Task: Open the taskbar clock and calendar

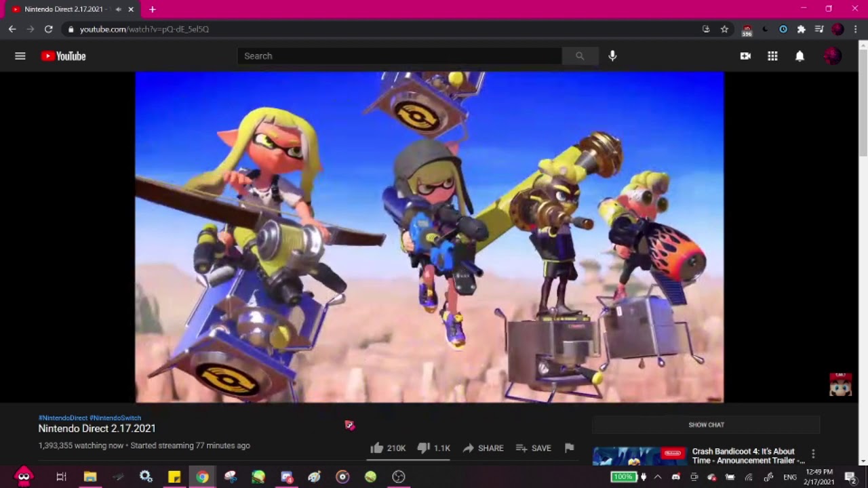Action: pyautogui.click(x=819, y=476)
